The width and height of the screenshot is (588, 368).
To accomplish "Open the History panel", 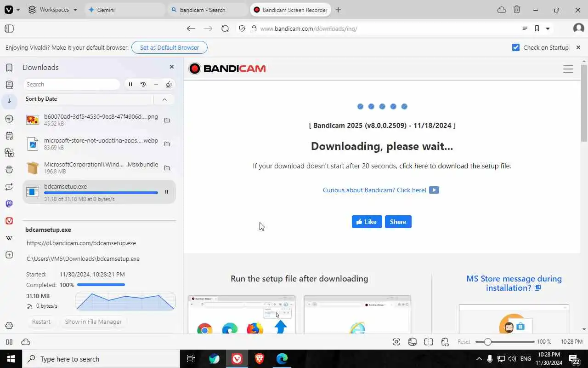I will point(9,119).
